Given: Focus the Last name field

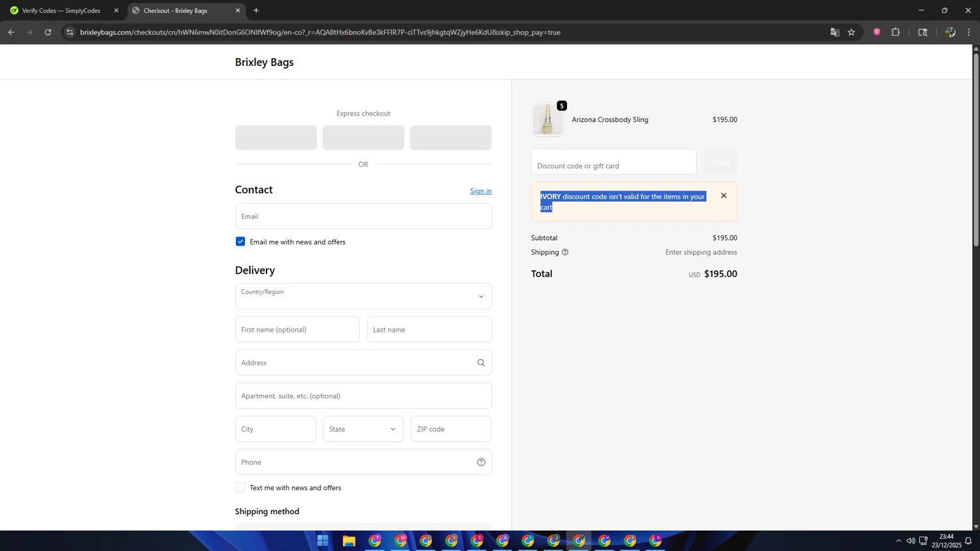Looking at the screenshot, I should (429, 330).
